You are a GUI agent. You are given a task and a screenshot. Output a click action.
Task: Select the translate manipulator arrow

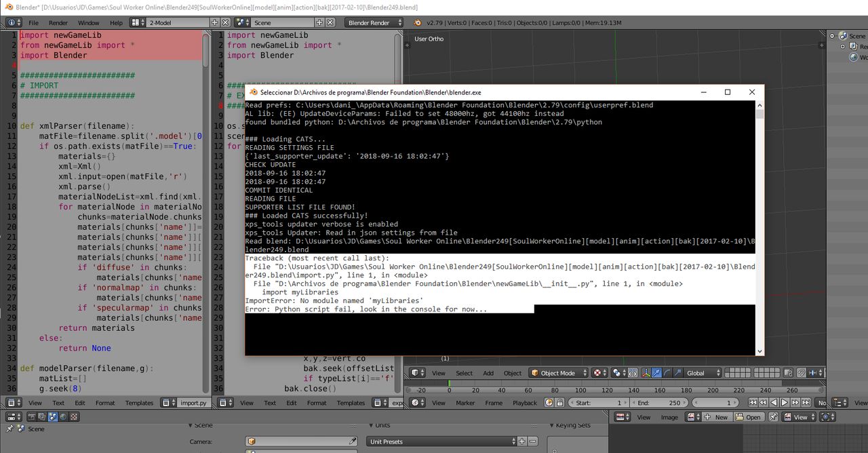click(656, 373)
